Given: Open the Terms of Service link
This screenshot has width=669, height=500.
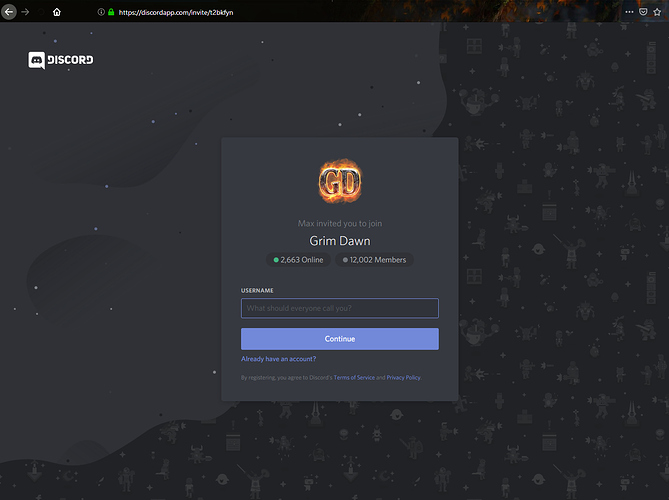Looking at the screenshot, I should click(x=354, y=378).
